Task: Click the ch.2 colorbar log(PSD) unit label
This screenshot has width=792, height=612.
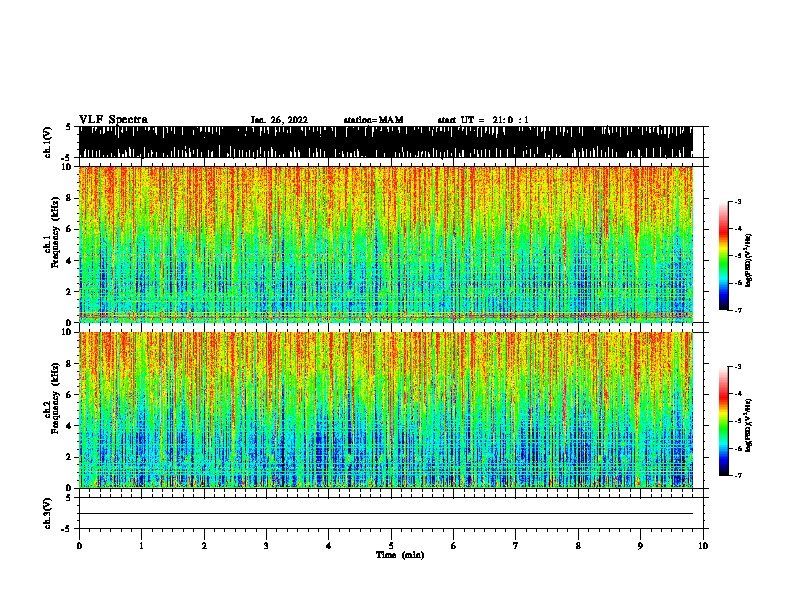Action: click(749, 425)
